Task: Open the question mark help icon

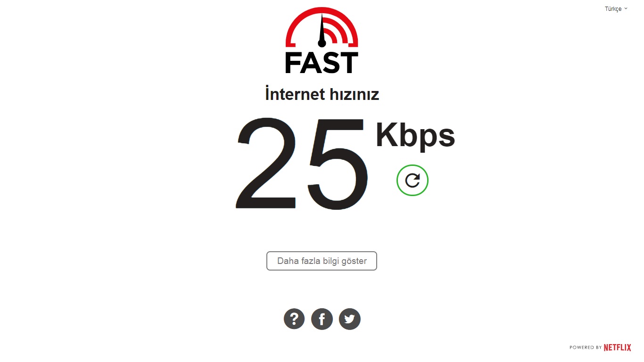Action: coord(294,319)
